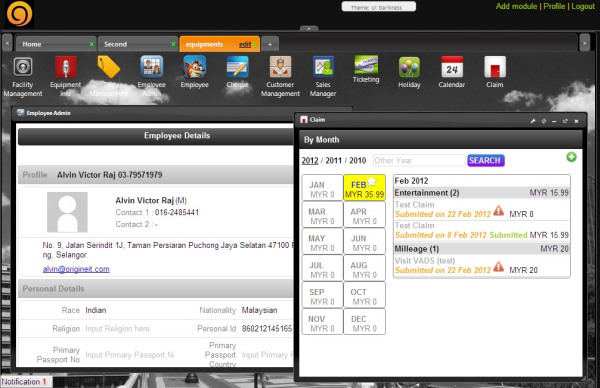
Task: Expand the collapsed top panel handle
Action: [x=309, y=28]
